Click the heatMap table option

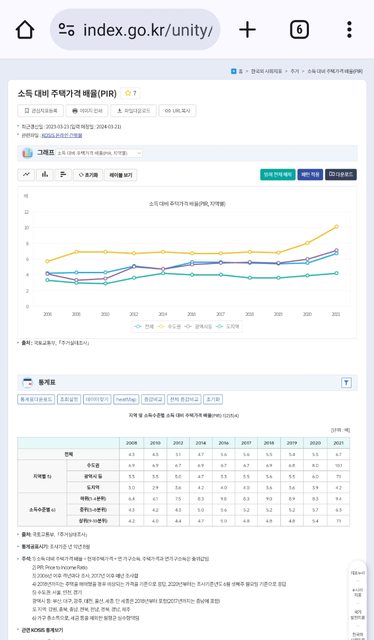click(x=126, y=399)
